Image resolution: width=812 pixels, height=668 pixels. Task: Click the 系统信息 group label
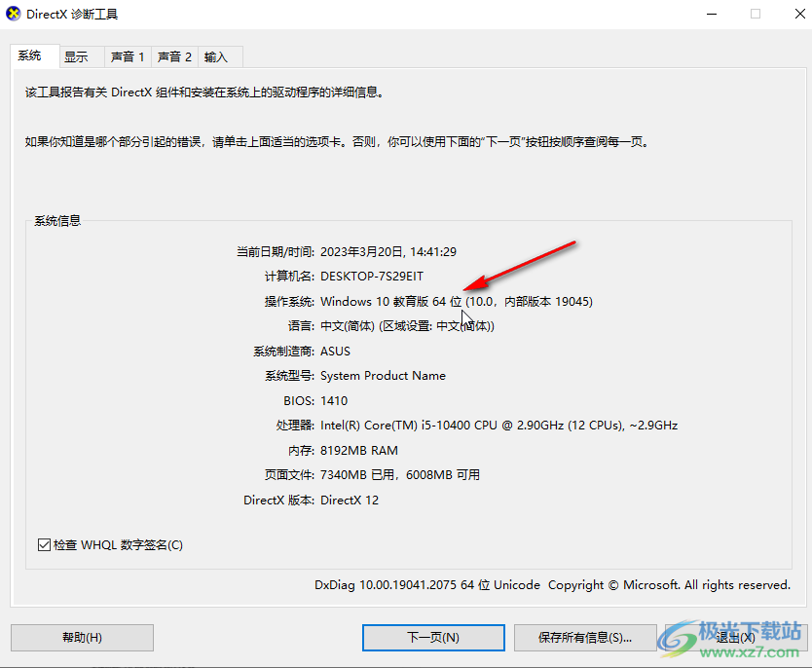coord(57,221)
